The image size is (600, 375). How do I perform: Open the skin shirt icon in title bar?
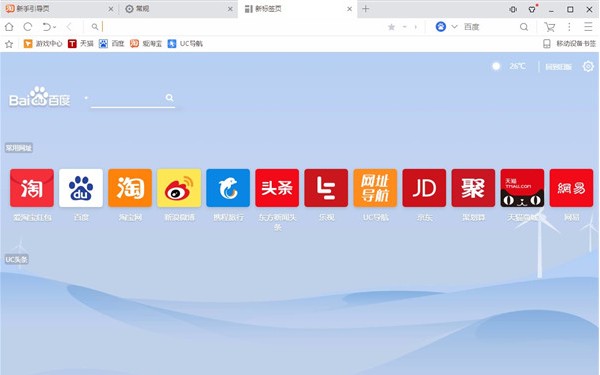click(532, 9)
